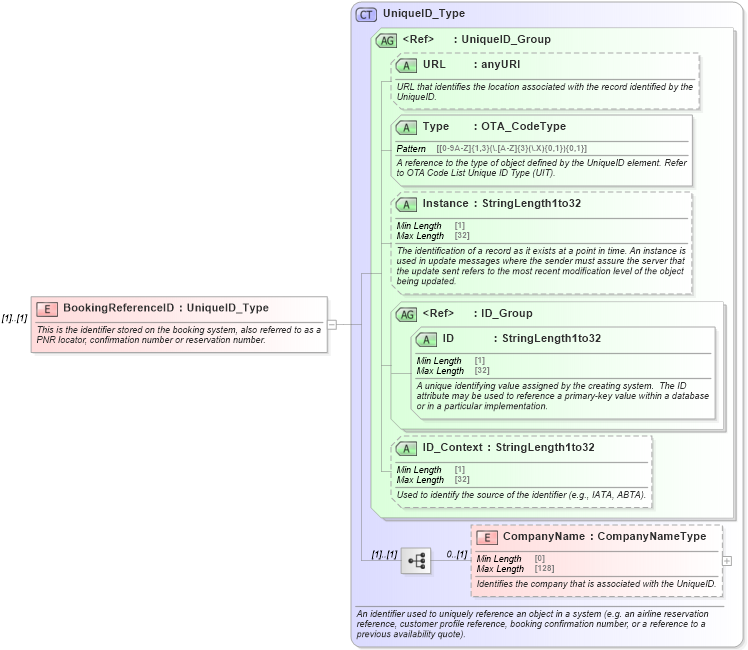Image resolution: width=748 pixels, height=650 pixels.
Task: Click the UniqueID_Type description at bottom
Action: 532,624
